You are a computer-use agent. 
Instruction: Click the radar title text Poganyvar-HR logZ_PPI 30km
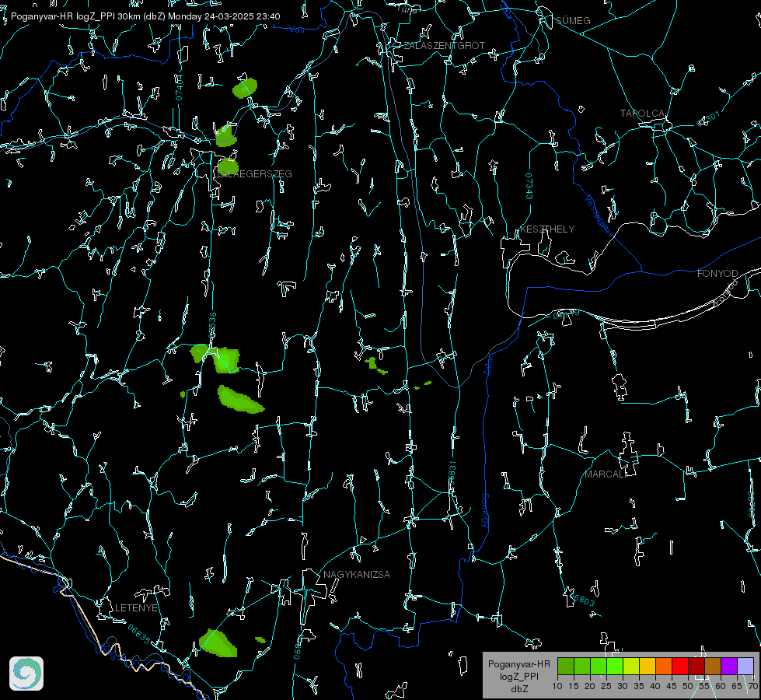tap(75, 16)
